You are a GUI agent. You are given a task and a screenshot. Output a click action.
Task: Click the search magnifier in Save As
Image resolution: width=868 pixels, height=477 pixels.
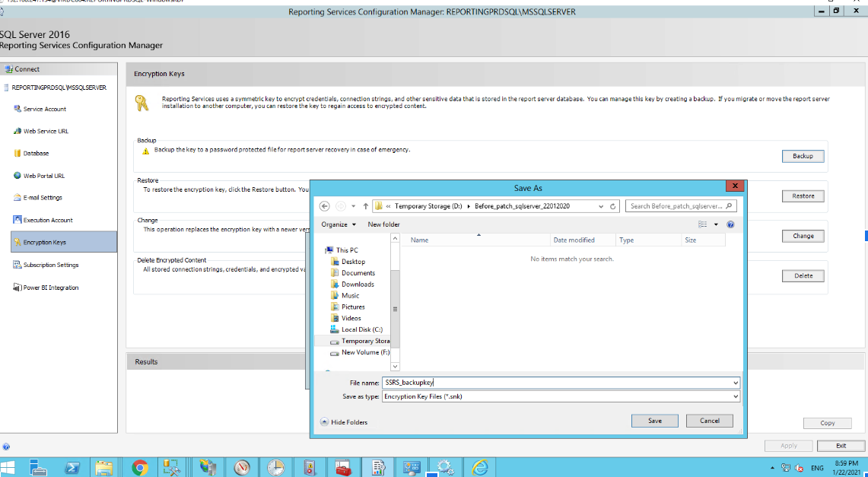pyautogui.click(x=730, y=206)
